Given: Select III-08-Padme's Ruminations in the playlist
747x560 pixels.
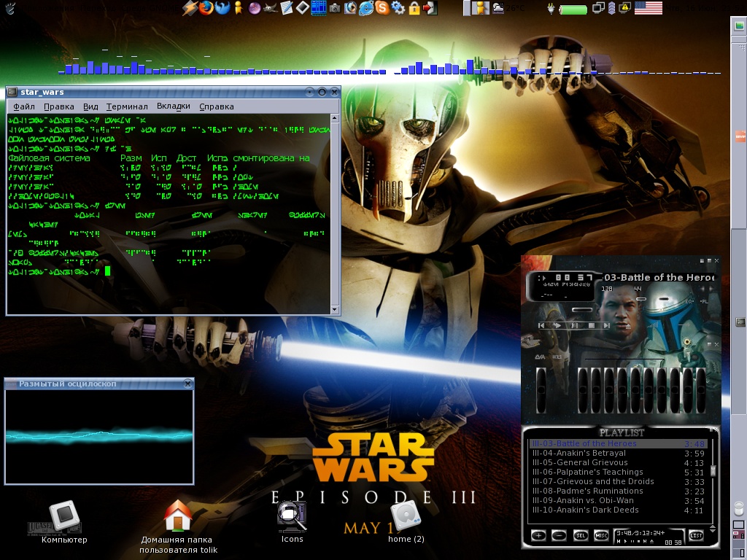Looking at the screenshot, I should 618,491.
